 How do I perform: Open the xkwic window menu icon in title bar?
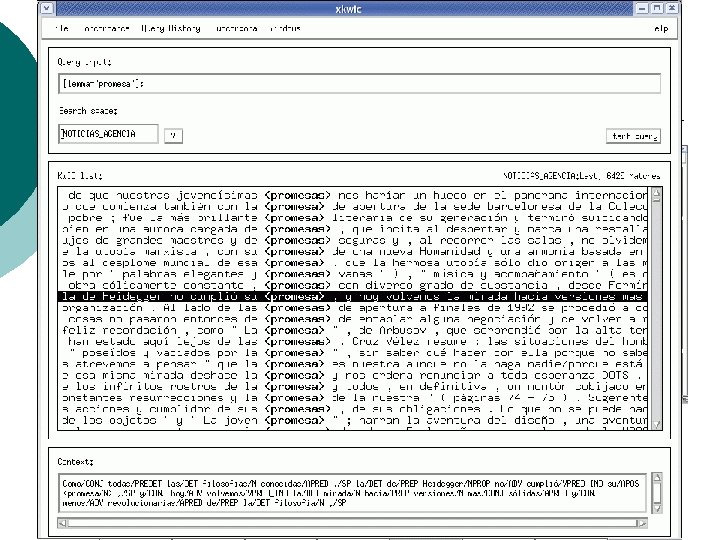pyautogui.click(x=46, y=8)
